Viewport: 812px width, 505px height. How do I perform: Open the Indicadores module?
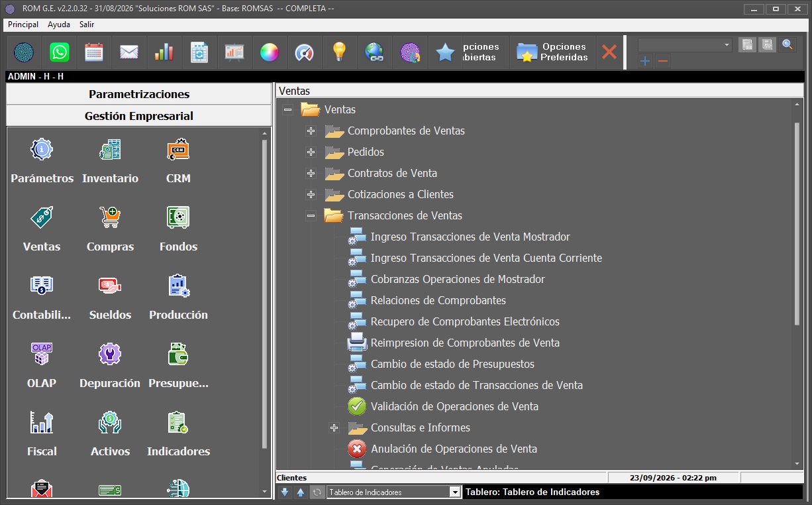point(178,434)
